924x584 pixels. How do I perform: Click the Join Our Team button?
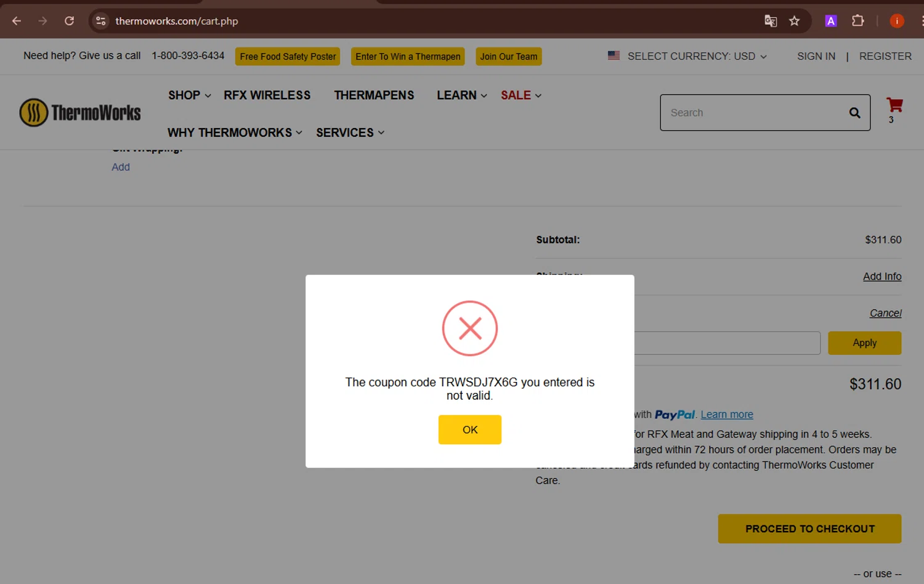pos(509,57)
